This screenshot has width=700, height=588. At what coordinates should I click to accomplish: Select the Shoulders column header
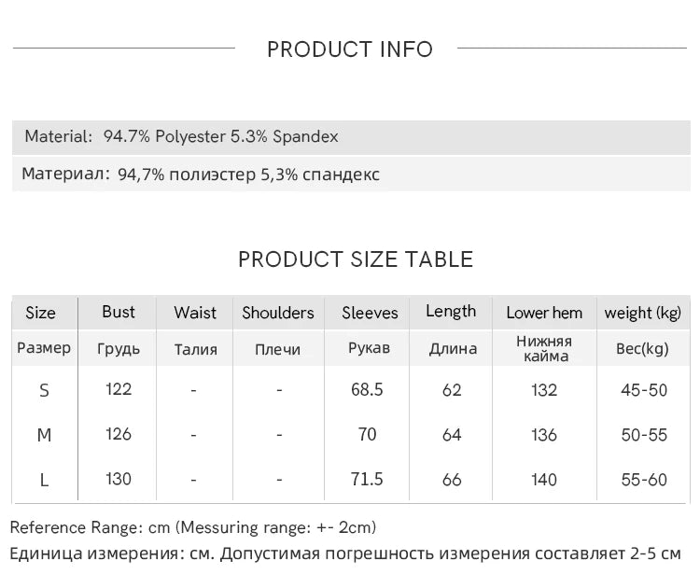click(278, 313)
